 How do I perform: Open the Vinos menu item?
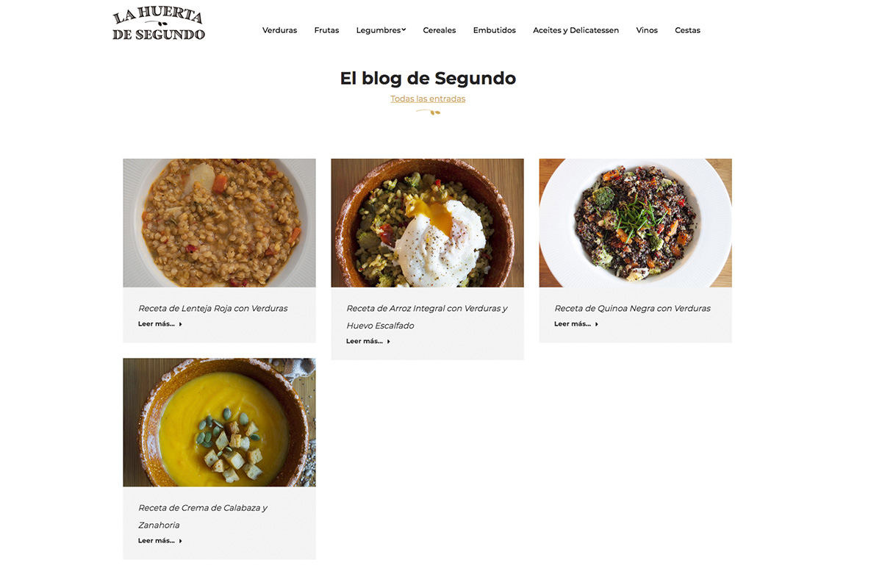click(x=647, y=30)
